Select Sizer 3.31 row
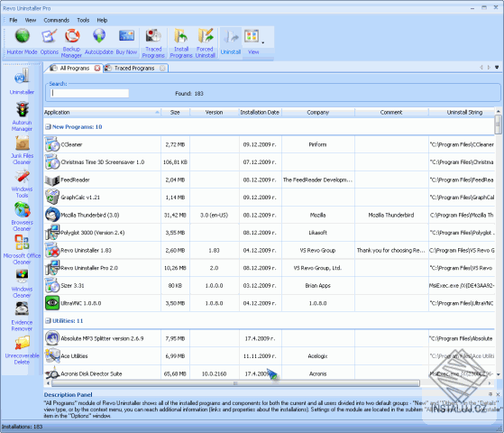 pos(269,286)
